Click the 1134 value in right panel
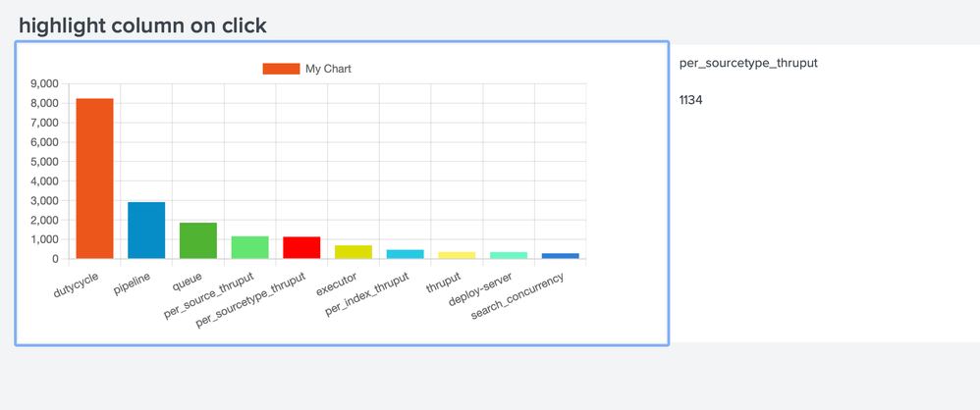This screenshot has width=980, height=410. click(691, 100)
